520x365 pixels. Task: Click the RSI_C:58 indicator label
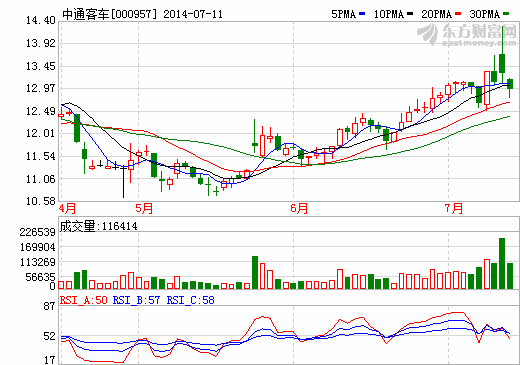click(x=190, y=300)
